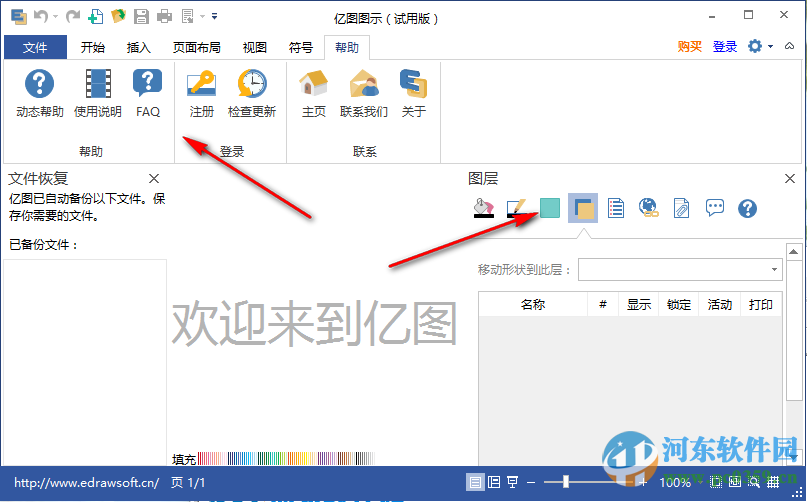Open the comment speech bubble icon
Viewport: 807px width, 502px height.
[714, 208]
